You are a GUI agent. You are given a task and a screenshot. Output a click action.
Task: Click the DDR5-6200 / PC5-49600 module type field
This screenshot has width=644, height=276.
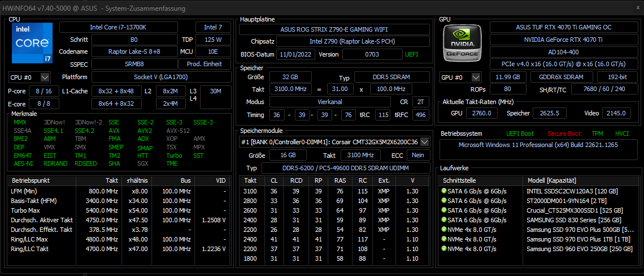coord(345,168)
